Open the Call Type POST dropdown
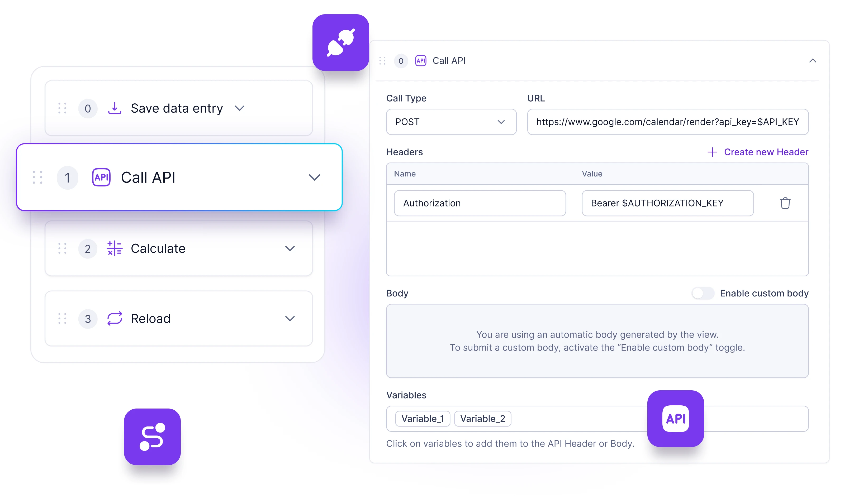This screenshot has width=854, height=504. click(x=451, y=122)
